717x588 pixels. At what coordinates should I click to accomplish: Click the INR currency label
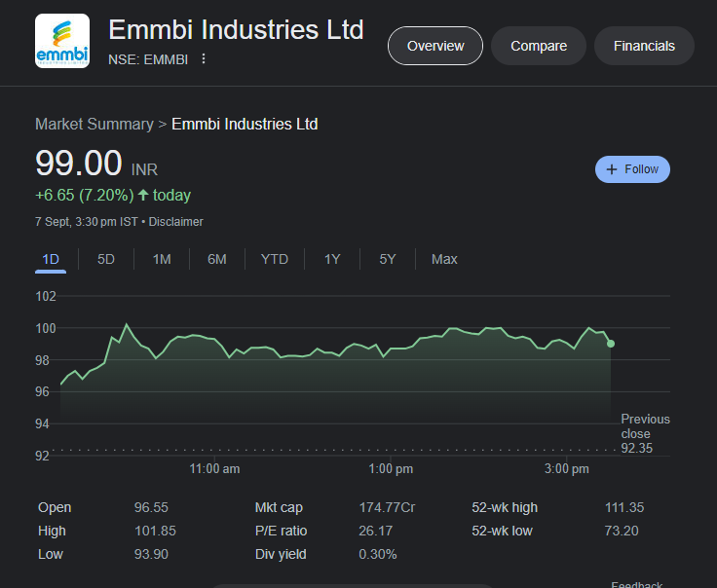coord(144,170)
